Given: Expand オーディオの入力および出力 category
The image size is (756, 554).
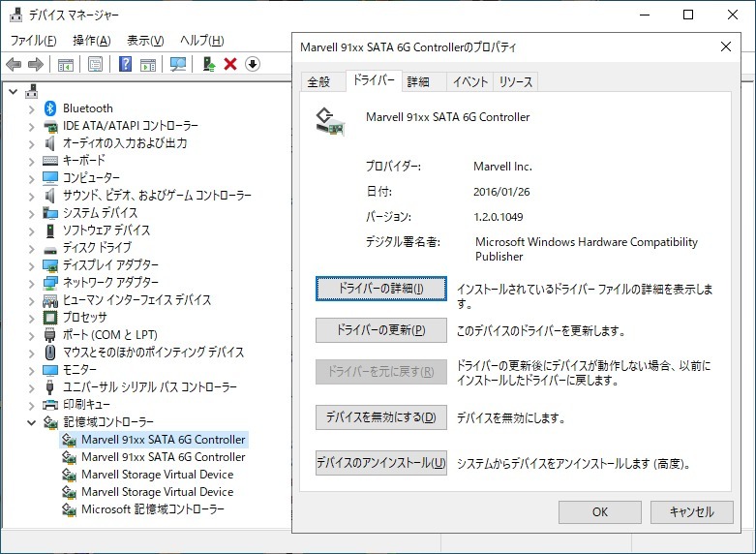Looking at the screenshot, I should [x=31, y=143].
